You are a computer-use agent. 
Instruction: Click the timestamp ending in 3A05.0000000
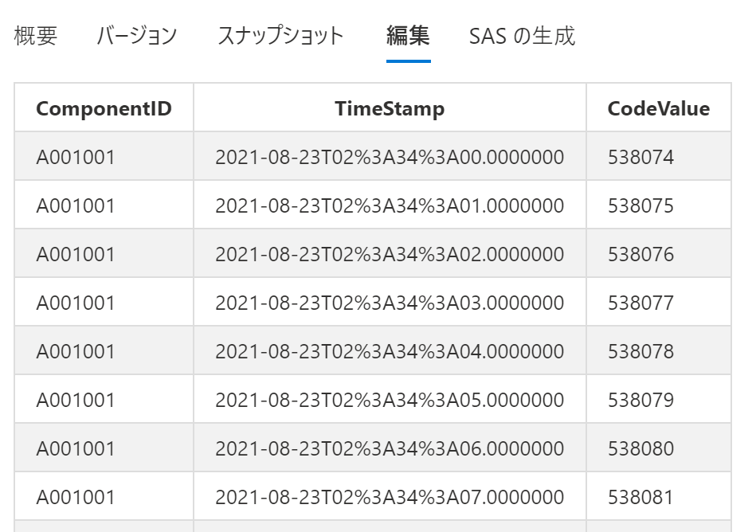click(x=390, y=400)
